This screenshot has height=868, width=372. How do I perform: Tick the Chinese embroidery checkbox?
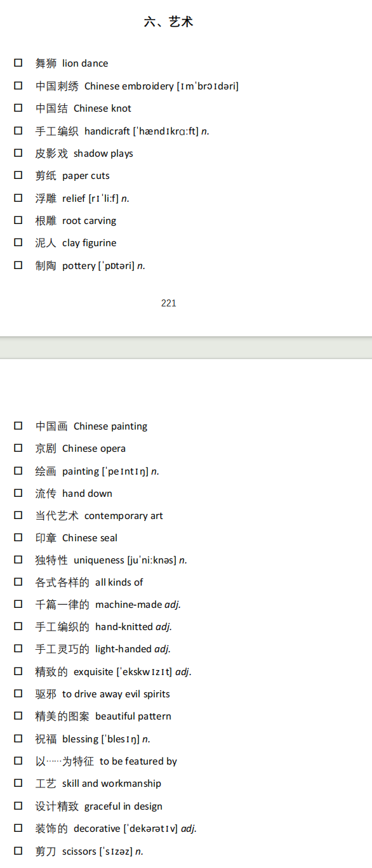18,85
